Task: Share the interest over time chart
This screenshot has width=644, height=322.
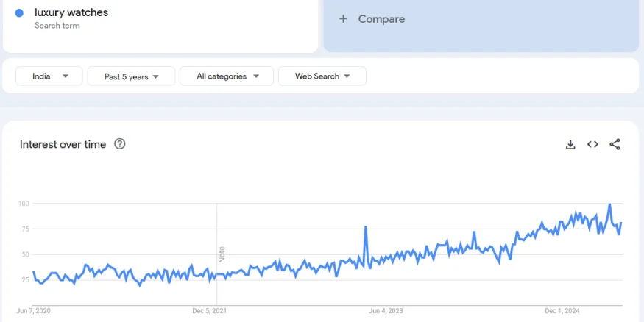Action: pos(615,145)
